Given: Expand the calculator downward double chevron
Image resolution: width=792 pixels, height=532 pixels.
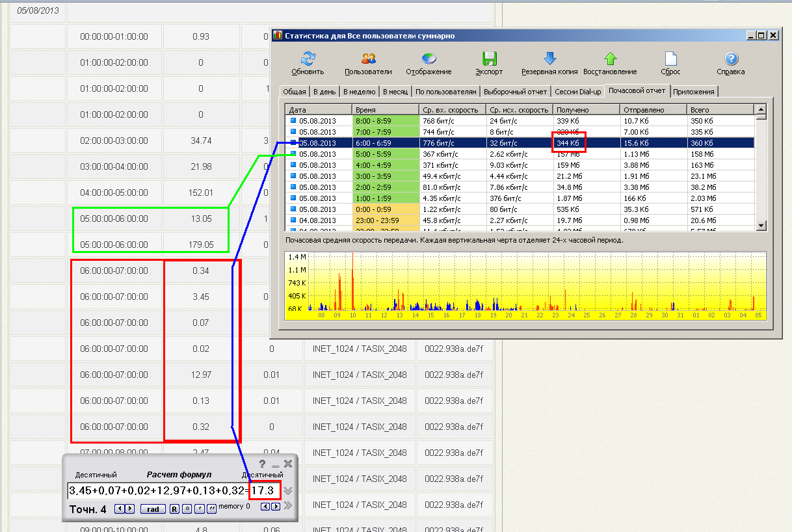Looking at the screenshot, I should [x=288, y=491].
